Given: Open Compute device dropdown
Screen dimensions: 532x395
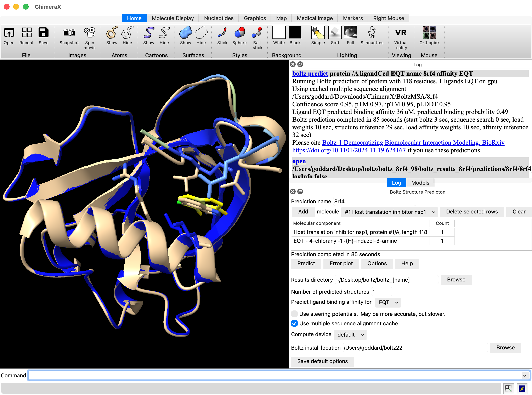Looking at the screenshot, I should 350,334.
